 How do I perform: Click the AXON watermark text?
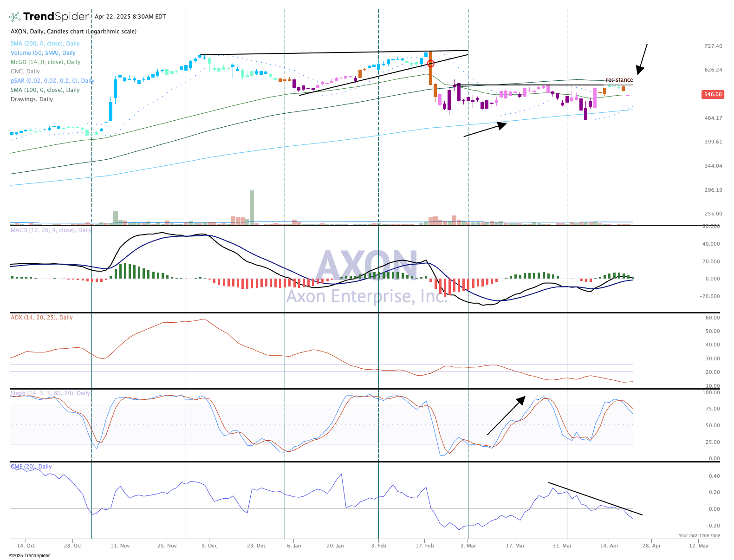click(367, 266)
